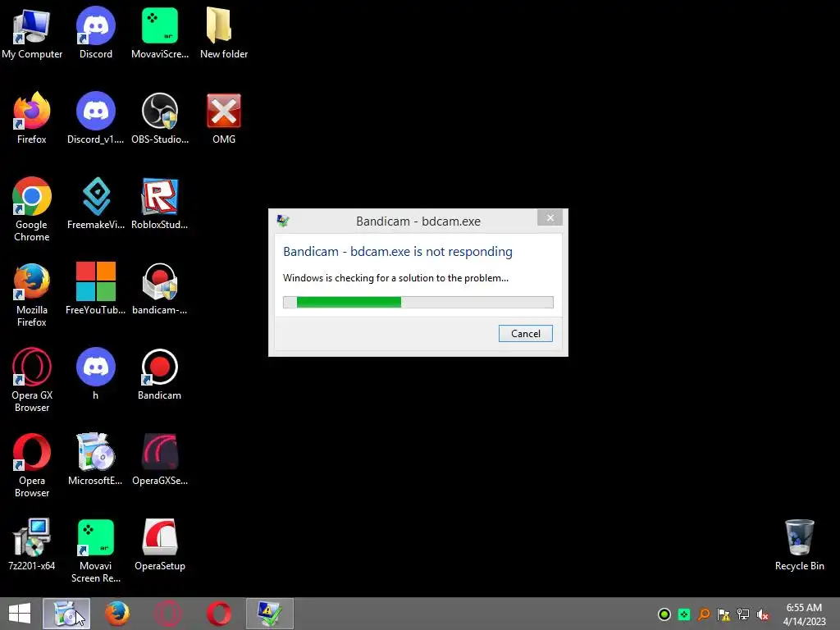Open the Windows Start button
The height and width of the screenshot is (630, 840).
(20, 614)
